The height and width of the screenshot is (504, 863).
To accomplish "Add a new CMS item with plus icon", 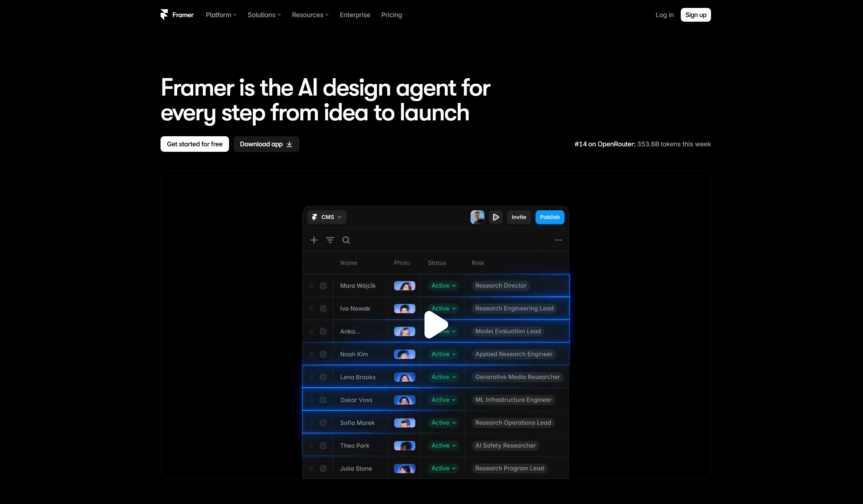I will (x=314, y=240).
